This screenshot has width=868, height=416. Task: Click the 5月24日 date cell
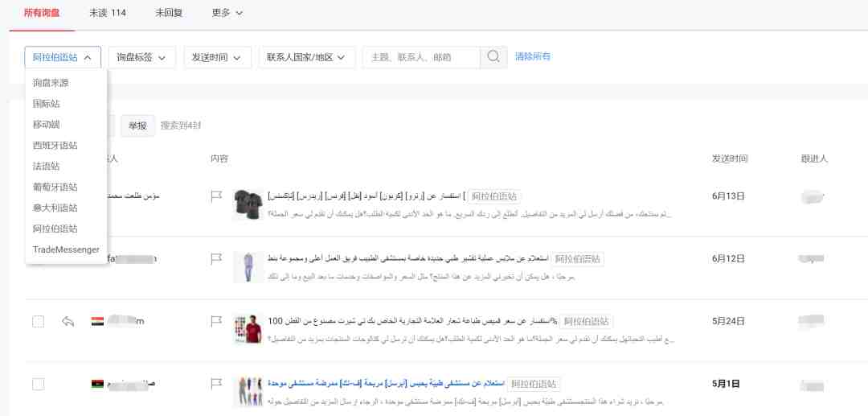pyautogui.click(x=728, y=321)
